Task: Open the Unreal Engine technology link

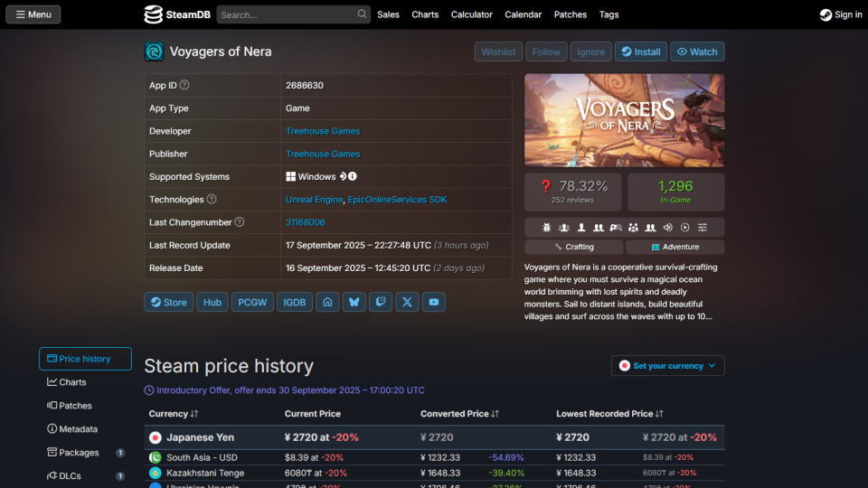Action: (x=314, y=199)
